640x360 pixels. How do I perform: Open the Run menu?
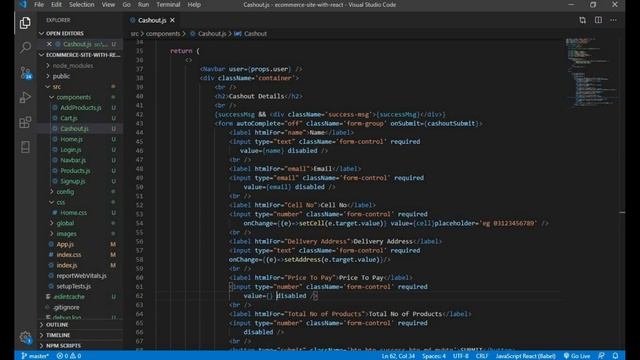tap(143, 4)
